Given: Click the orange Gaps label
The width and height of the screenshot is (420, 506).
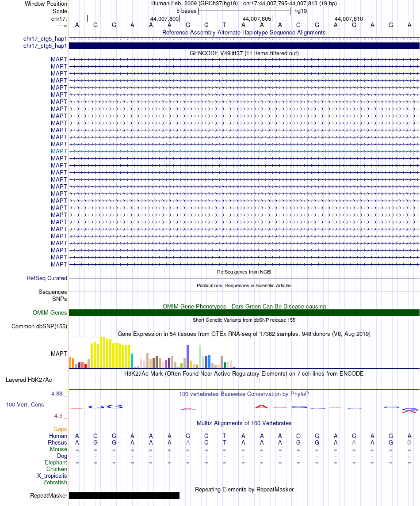Looking at the screenshot, I should 60,430.
